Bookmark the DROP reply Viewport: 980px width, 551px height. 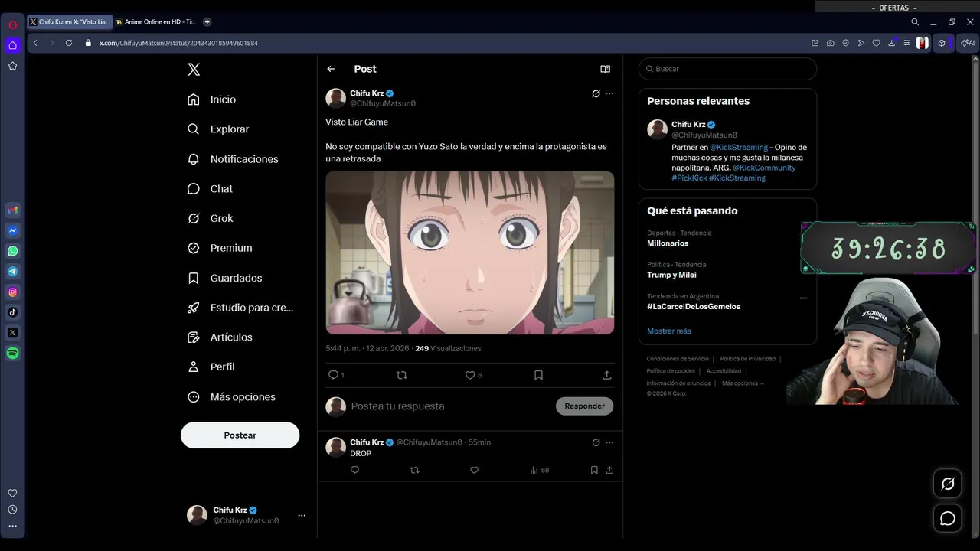594,470
